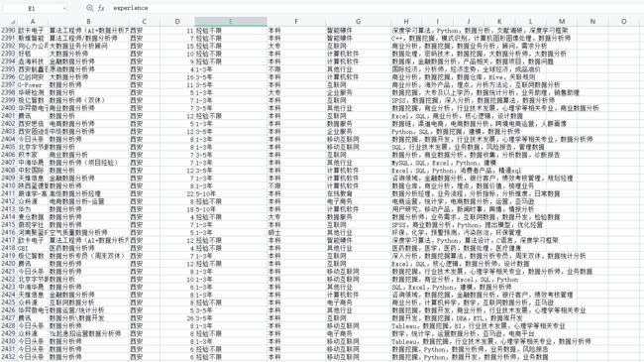Click industry cell '电子商务' in row 2412
Image resolution: width=644 pixels, height=362 pixels.
click(340, 201)
